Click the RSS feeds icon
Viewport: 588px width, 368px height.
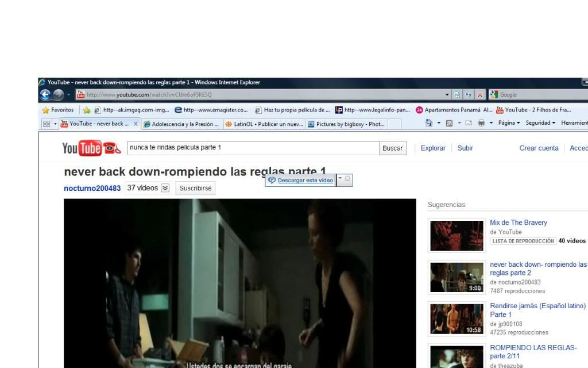point(449,123)
